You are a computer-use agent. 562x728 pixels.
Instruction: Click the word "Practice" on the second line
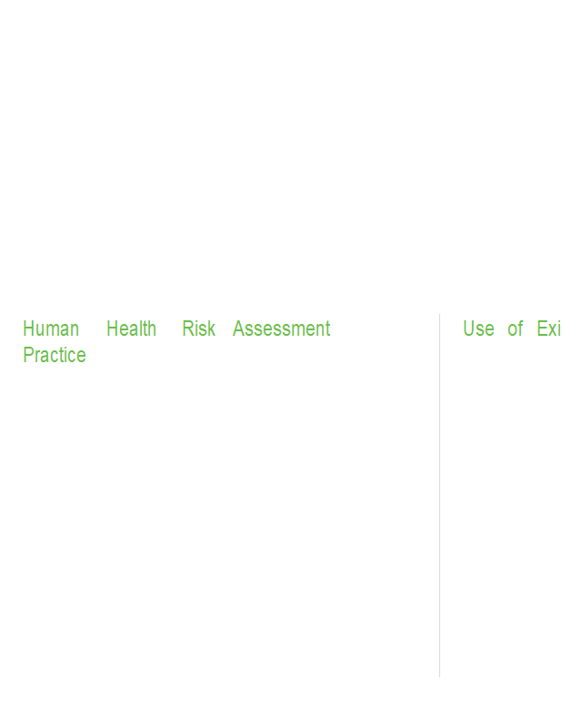pyautogui.click(x=55, y=356)
